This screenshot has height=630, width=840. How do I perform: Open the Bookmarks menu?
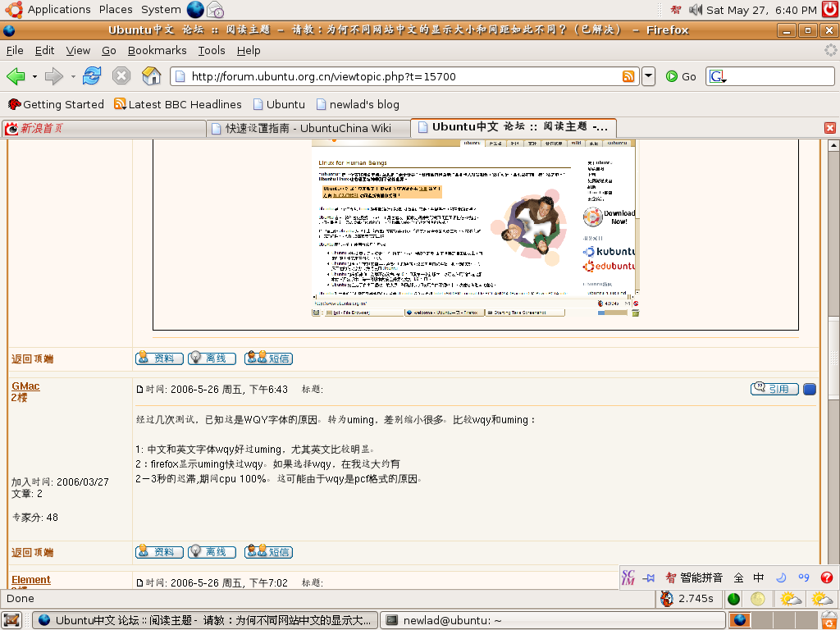coord(157,50)
